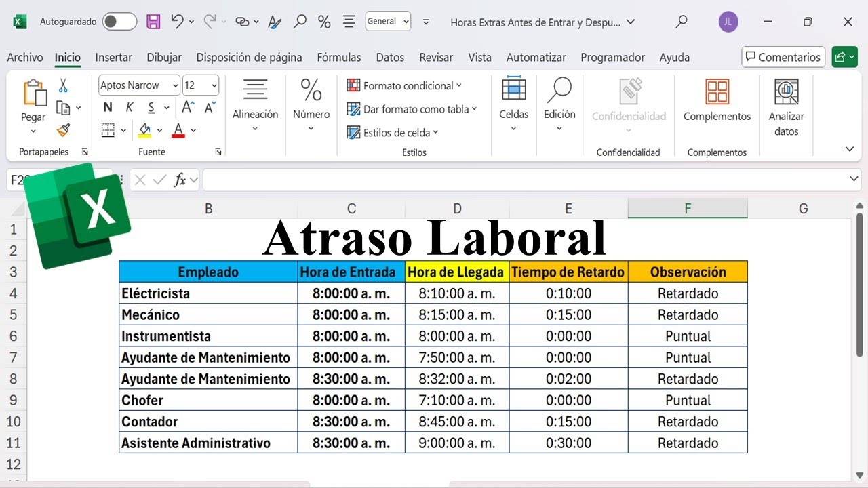Expand the formula bar chevron

click(x=854, y=179)
